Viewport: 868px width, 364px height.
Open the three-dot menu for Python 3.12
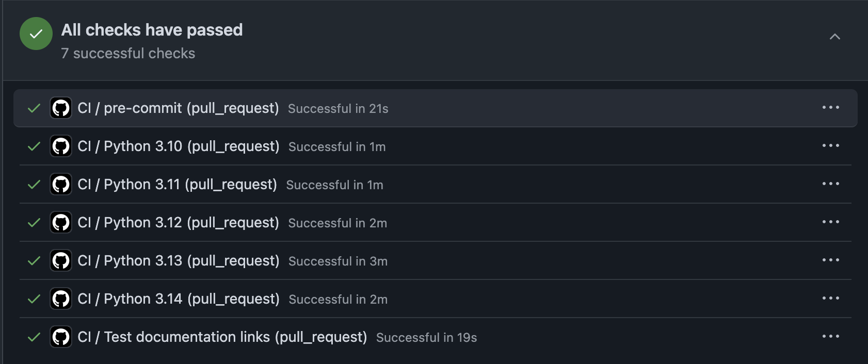click(830, 222)
